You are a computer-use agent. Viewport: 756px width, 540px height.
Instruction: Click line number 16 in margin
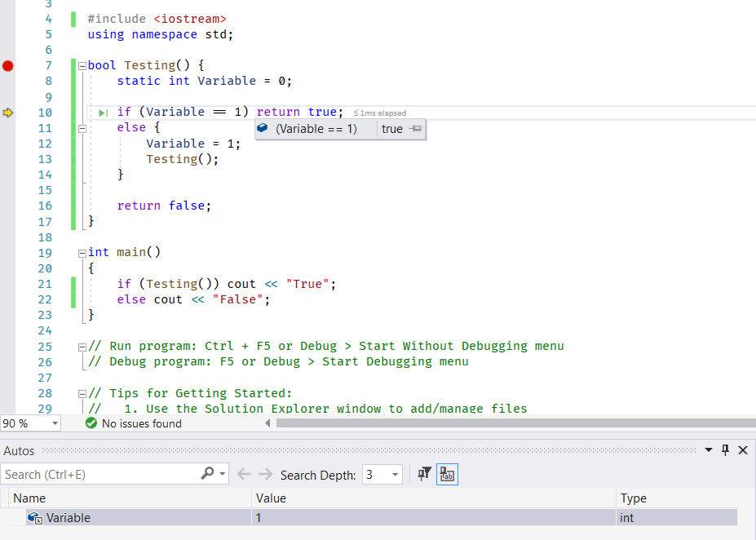[45, 206]
